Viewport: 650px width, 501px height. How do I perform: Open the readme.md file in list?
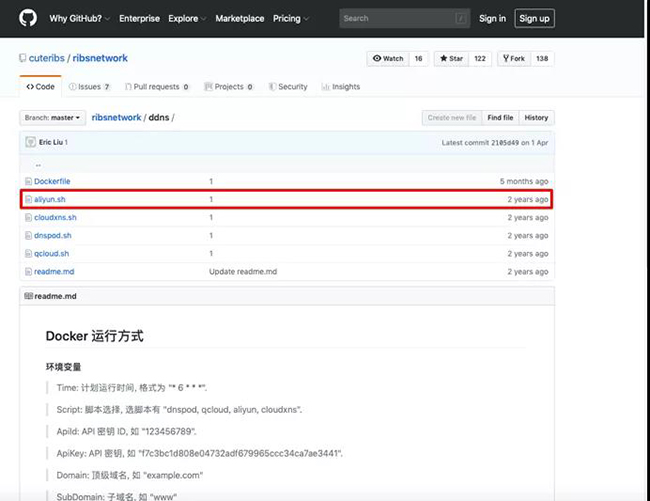coord(54,272)
